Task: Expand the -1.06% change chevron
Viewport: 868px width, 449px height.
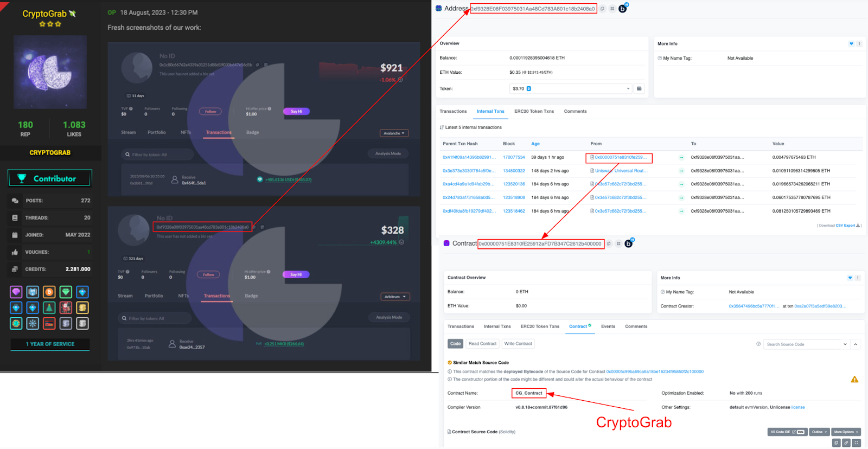Action: [x=400, y=80]
